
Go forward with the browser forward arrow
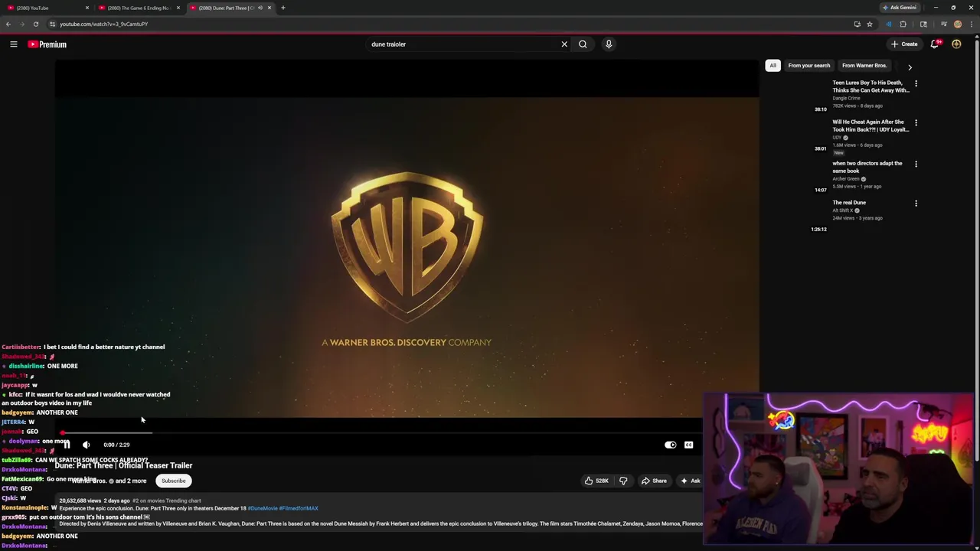pos(22,24)
